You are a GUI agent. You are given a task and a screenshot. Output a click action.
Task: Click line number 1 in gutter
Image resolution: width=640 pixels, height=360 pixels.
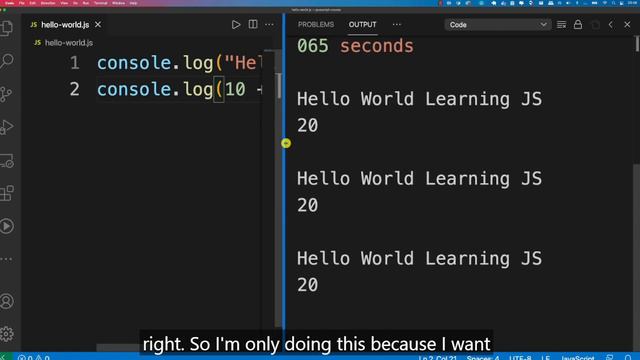click(x=74, y=63)
